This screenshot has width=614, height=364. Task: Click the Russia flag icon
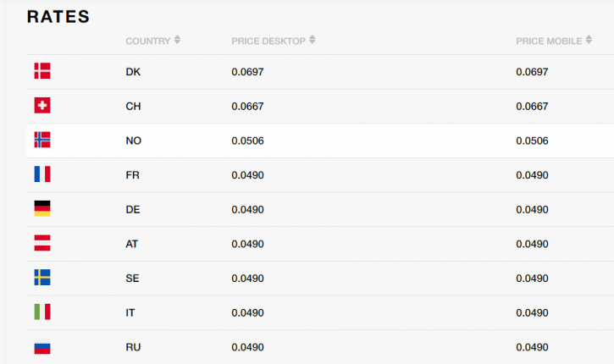coord(42,346)
